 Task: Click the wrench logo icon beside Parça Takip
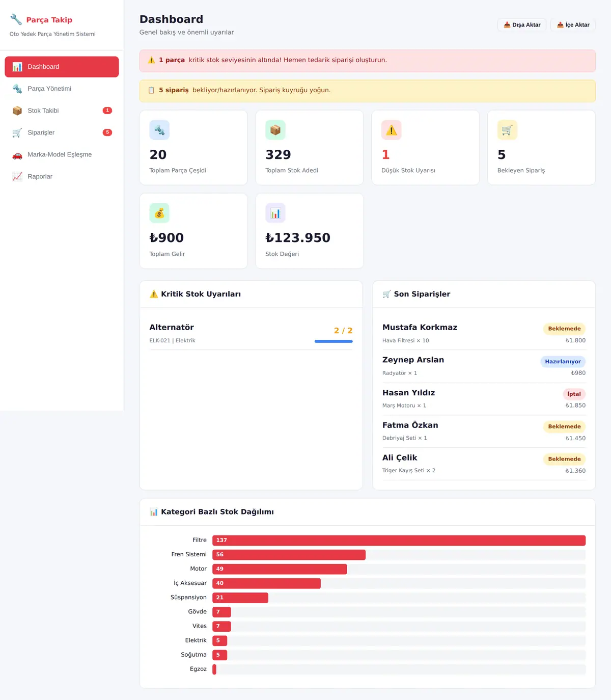(x=16, y=20)
